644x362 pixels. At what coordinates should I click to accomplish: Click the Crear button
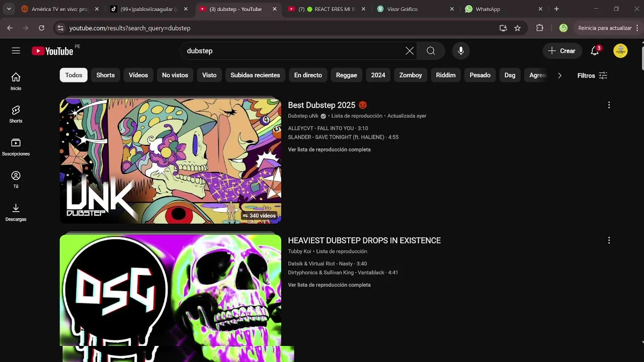click(561, 51)
